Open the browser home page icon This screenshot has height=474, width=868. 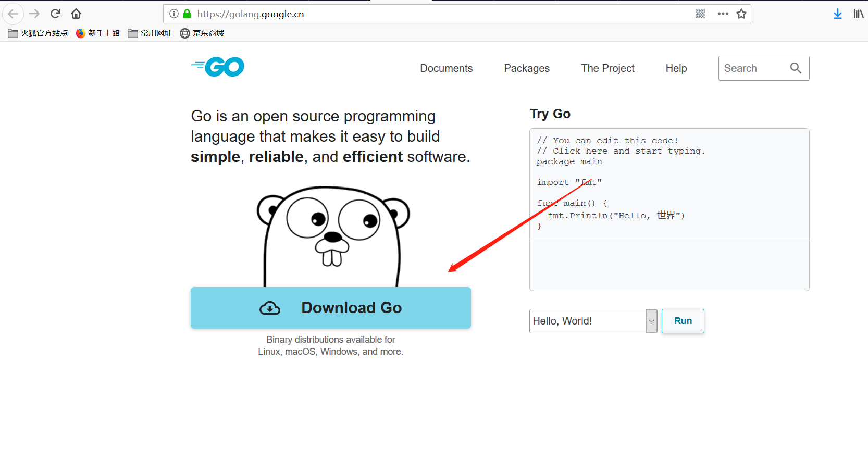coord(76,14)
